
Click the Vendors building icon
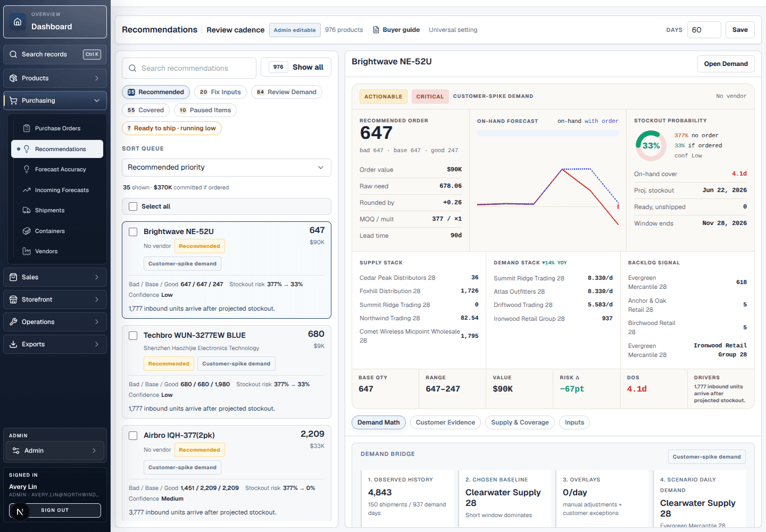click(x=27, y=251)
